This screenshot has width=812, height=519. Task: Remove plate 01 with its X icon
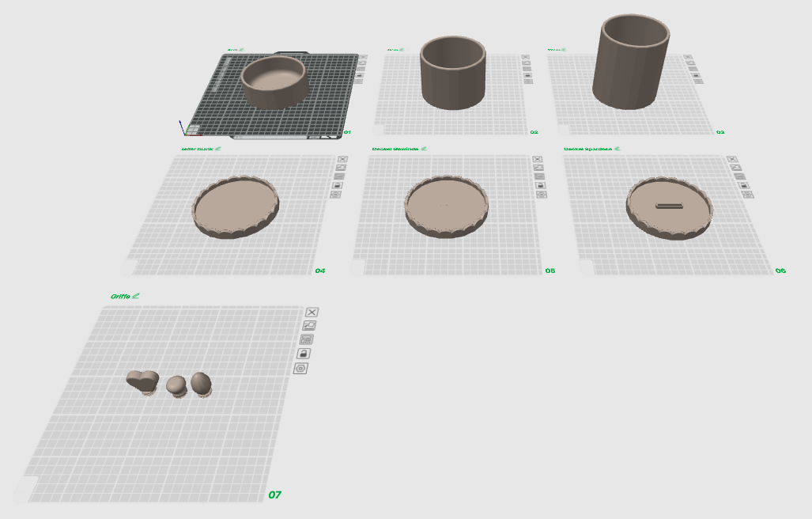point(363,57)
